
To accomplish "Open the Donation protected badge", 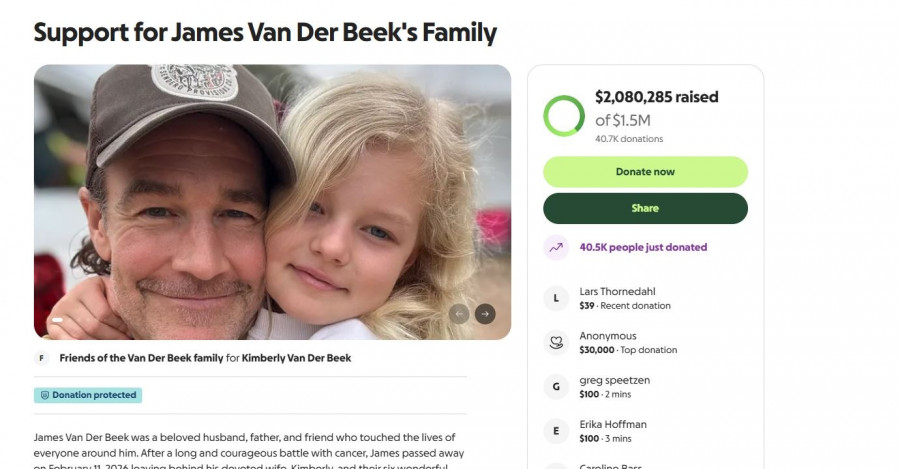I will [88, 395].
